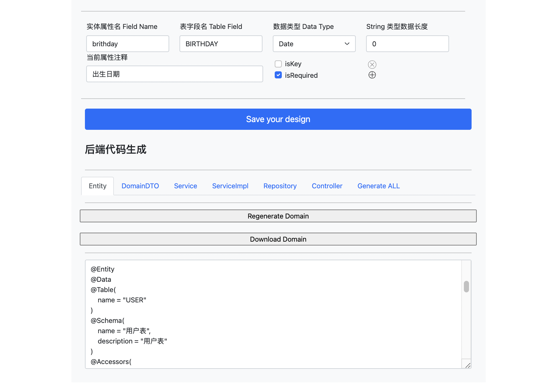
Task: Switch to the Entity tab
Action: click(97, 186)
